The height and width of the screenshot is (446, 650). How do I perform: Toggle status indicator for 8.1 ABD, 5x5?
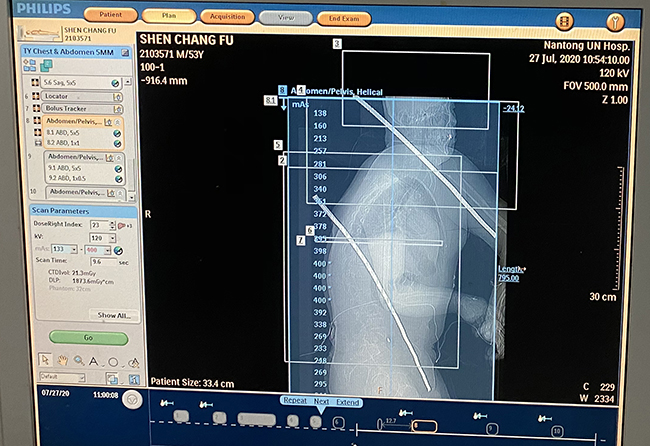pyautogui.click(x=117, y=132)
